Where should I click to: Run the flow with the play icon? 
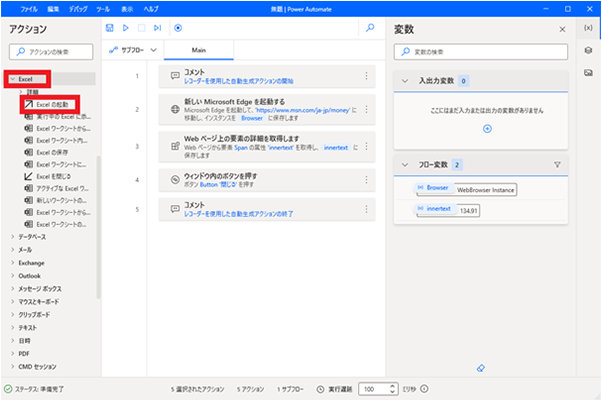[126, 28]
